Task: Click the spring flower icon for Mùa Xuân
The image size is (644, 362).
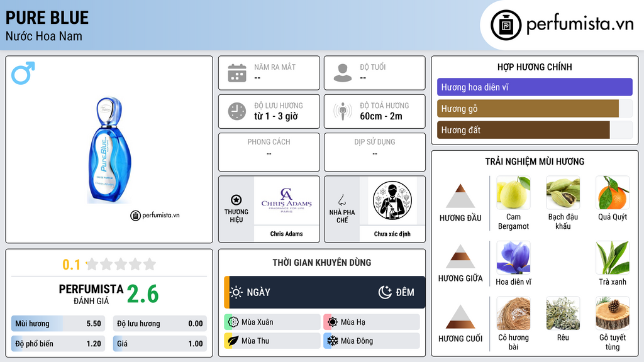Action: tap(233, 322)
